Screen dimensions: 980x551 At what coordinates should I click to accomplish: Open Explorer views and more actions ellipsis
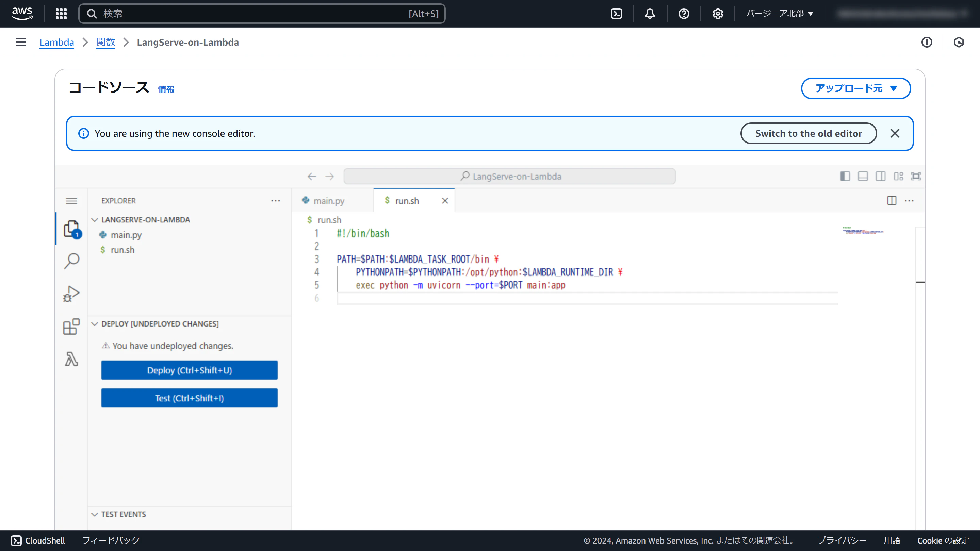pos(275,200)
